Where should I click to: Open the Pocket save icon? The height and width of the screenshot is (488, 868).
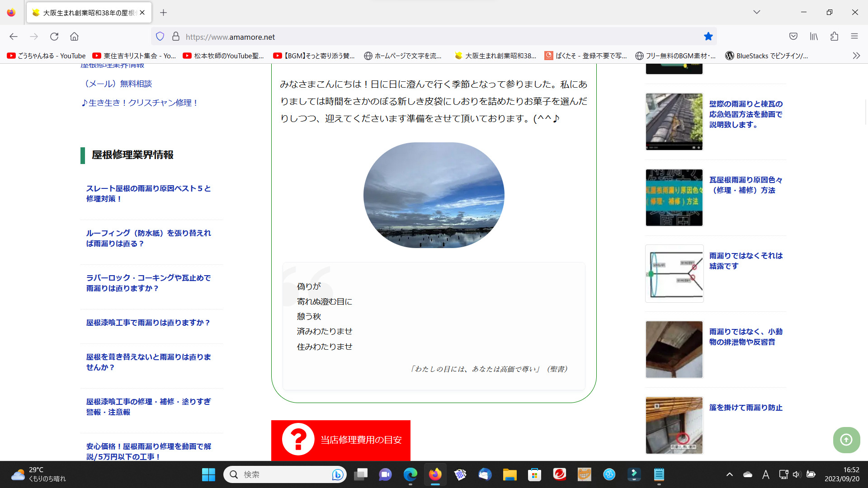pos(793,37)
